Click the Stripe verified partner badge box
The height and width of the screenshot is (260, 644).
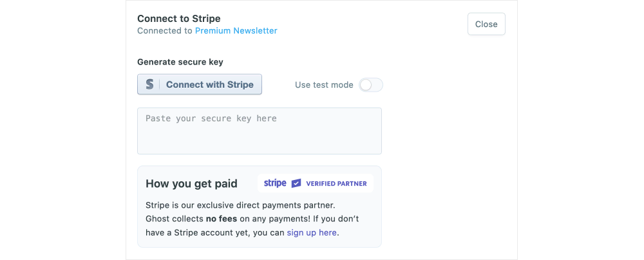pyautogui.click(x=316, y=183)
